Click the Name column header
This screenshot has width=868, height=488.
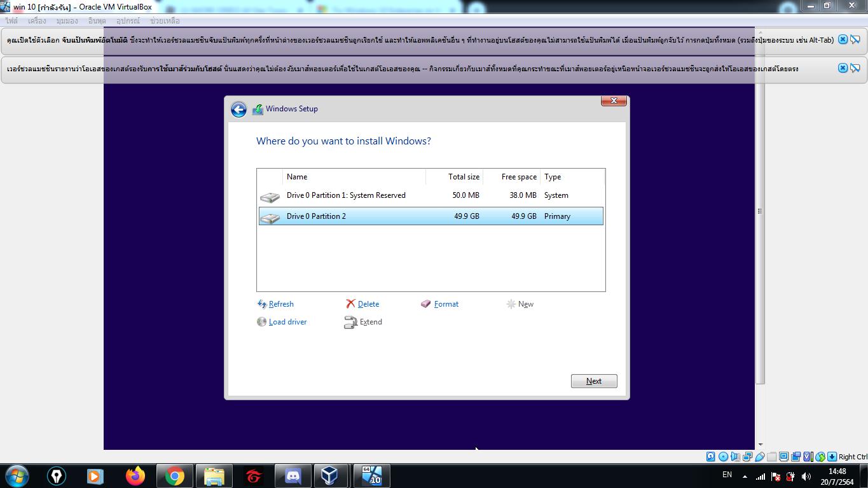354,177
